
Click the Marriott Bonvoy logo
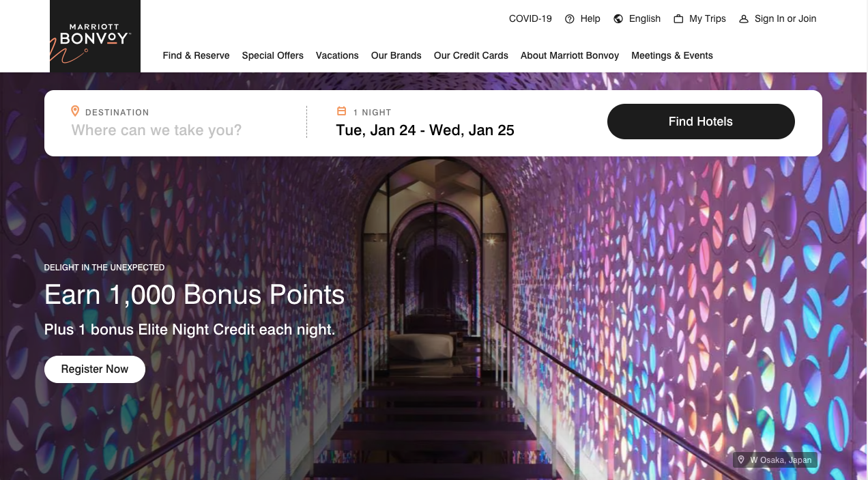[x=95, y=36]
